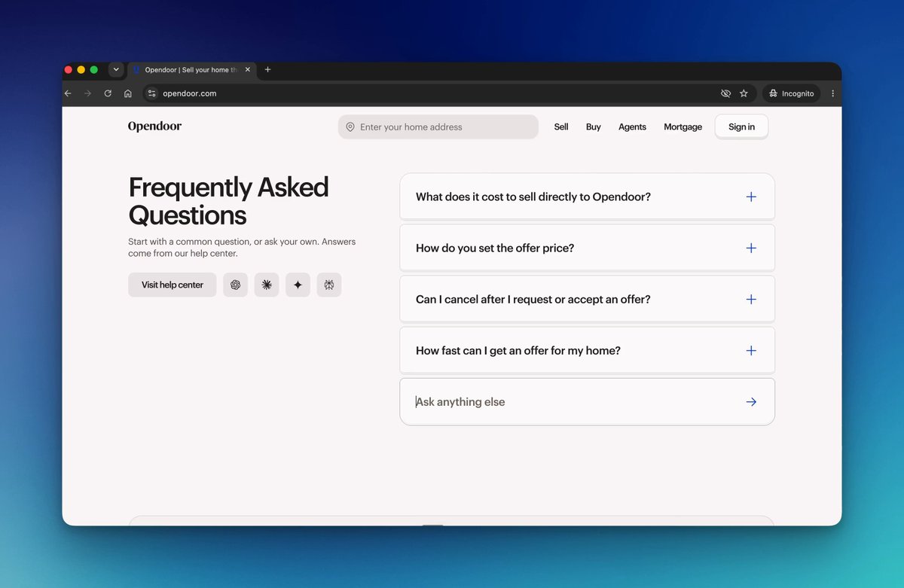
Task: Open the Chrome three-dot menu
Action: 832,93
